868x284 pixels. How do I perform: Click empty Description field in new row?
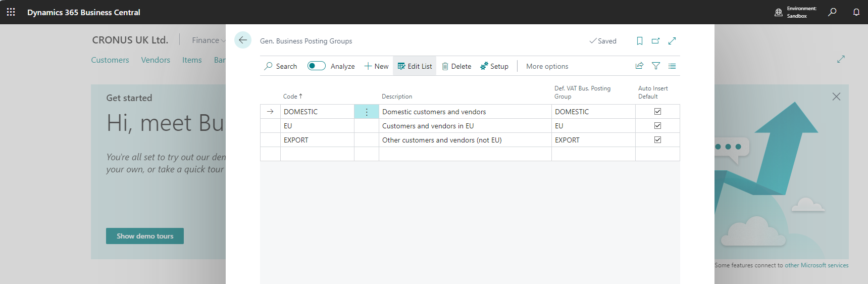[465, 154]
